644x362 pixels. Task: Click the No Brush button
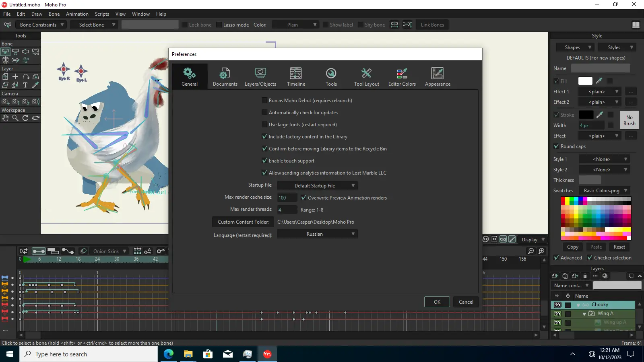point(630,120)
